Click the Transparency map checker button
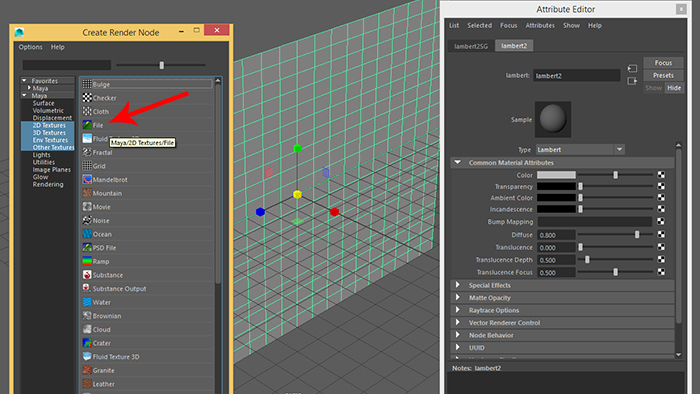Viewport: 700px width, 394px height. coord(661,186)
